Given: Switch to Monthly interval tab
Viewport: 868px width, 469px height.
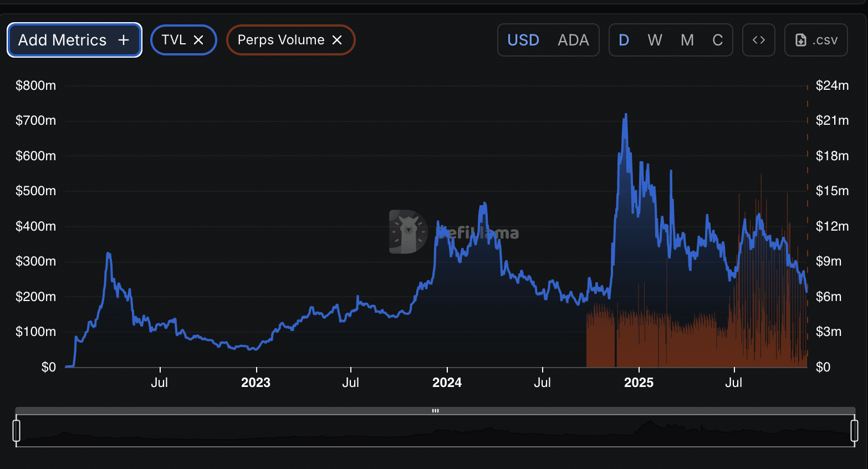Looking at the screenshot, I should tap(687, 39).
